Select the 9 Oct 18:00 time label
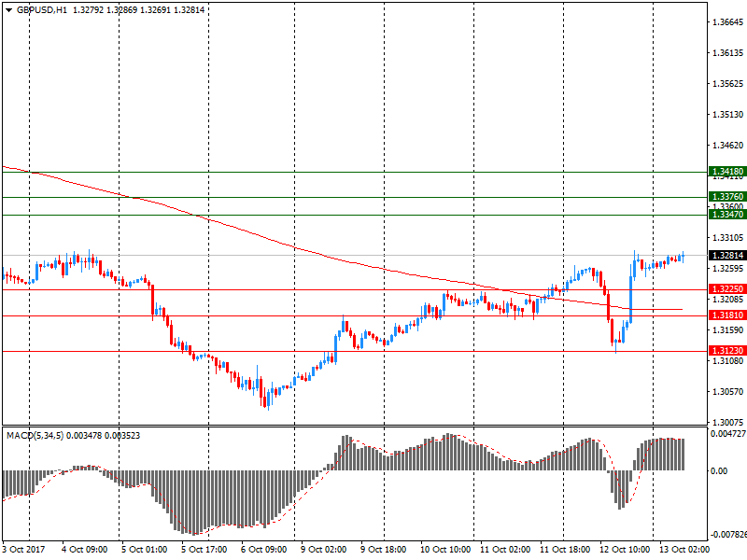The image size is (747, 560). coord(384,550)
